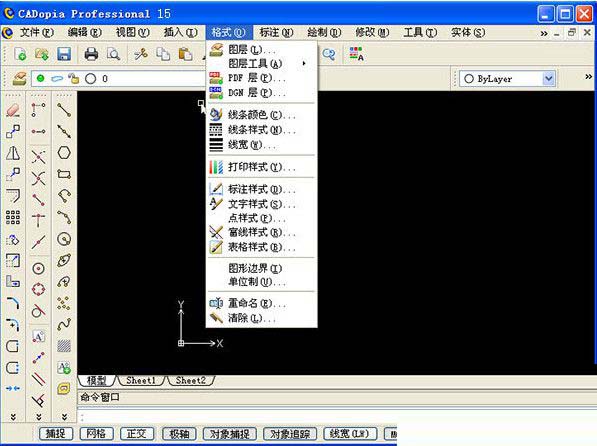Select the rectangular Array tool icon
The image size is (597, 446).
13,217
